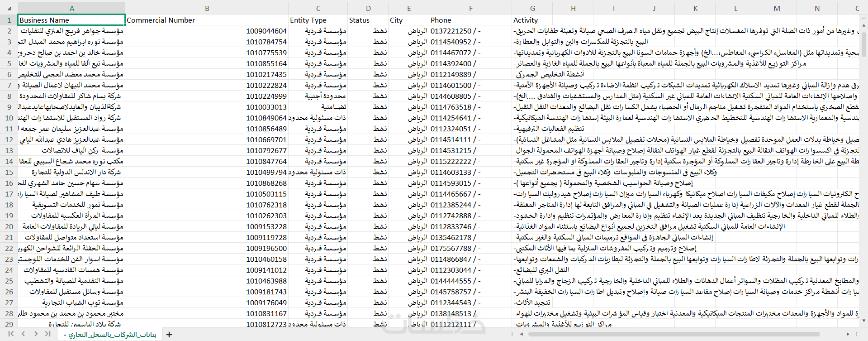Select commercial number cell 1010033013
The width and height of the screenshot is (868, 341).
tap(207, 107)
